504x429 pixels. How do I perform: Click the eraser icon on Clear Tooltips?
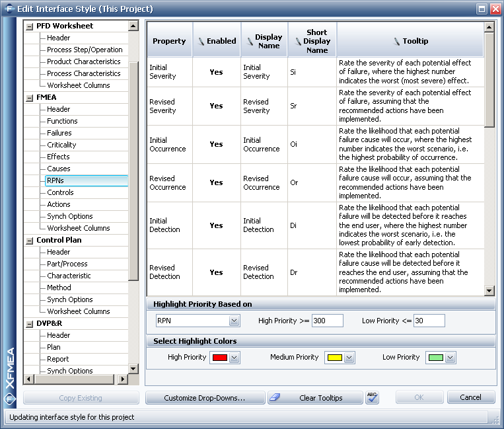pyautogui.click(x=275, y=398)
